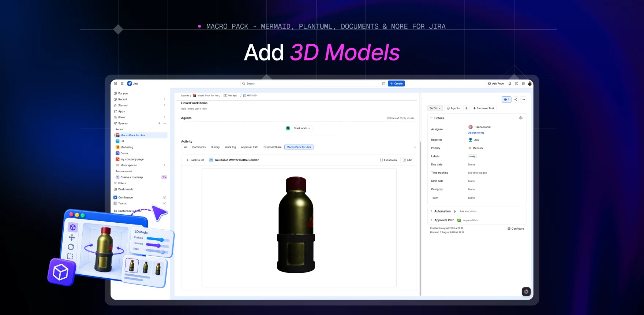Collapse the Details section chevron
The width and height of the screenshot is (644, 315).
tap(431, 118)
